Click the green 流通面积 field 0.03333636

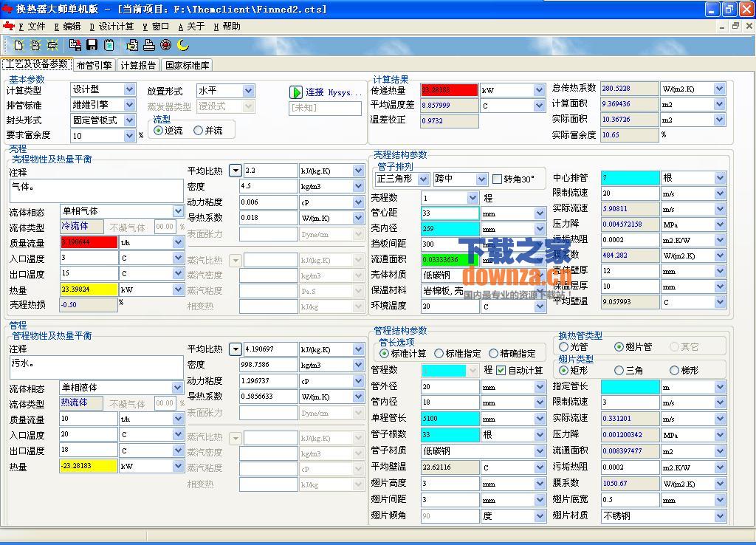(450, 259)
